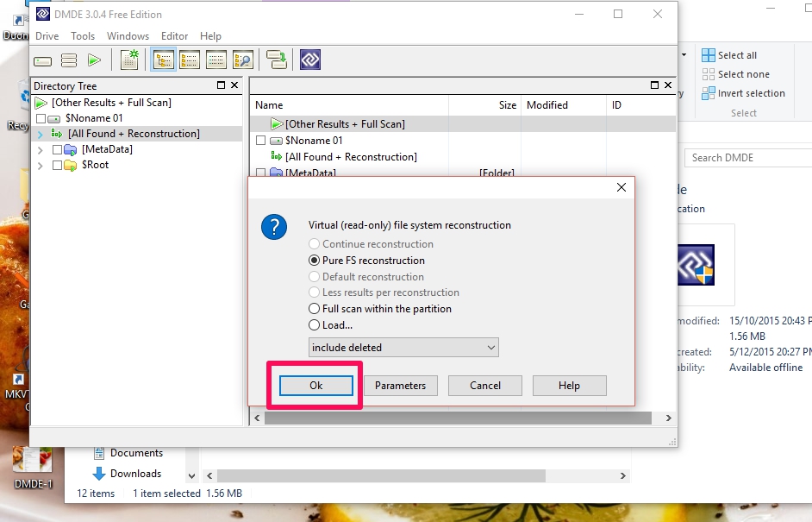The height and width of the screenshot is (522, 812).
Task: Open the Editor menu
Action: tap(174, 35)
